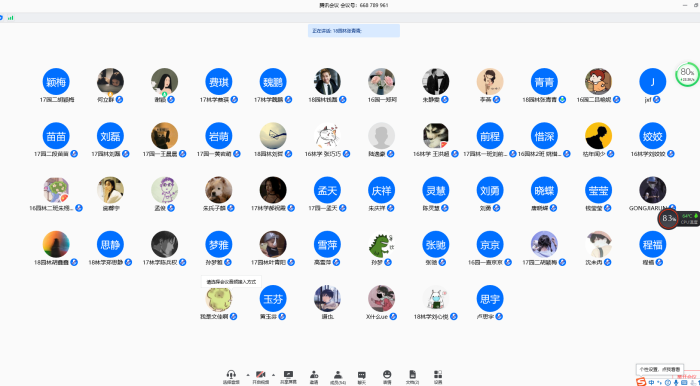Open the emoji reactions smiley icon
This screenshot has height=386, width=700.
387,377
